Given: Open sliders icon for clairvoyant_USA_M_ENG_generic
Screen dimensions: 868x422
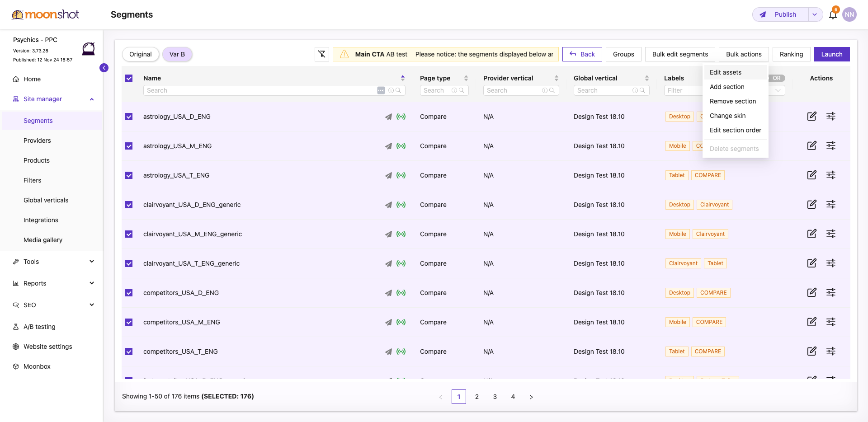Looking at the screenshot, I should click(831, 234).
